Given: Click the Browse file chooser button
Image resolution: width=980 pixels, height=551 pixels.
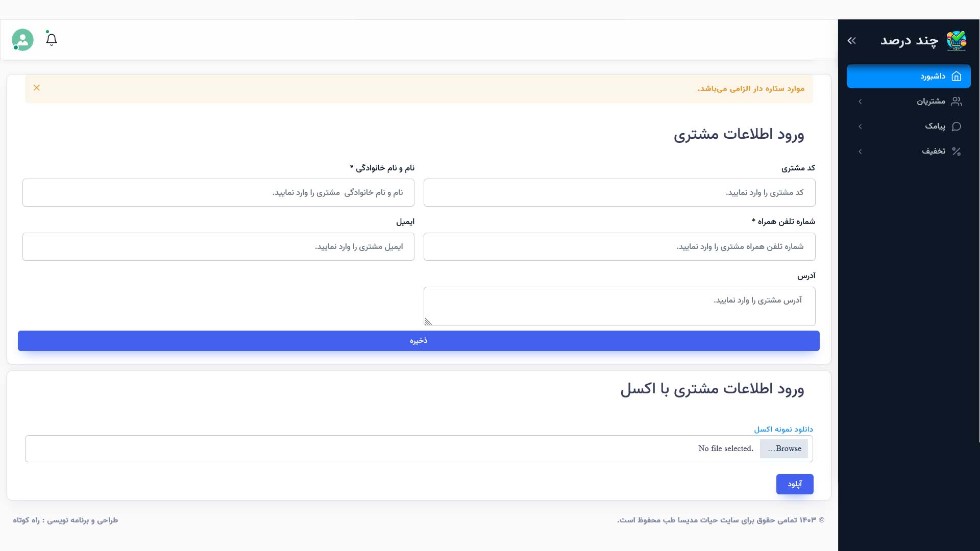Looking at the screenshot, I should click(784, 449).
